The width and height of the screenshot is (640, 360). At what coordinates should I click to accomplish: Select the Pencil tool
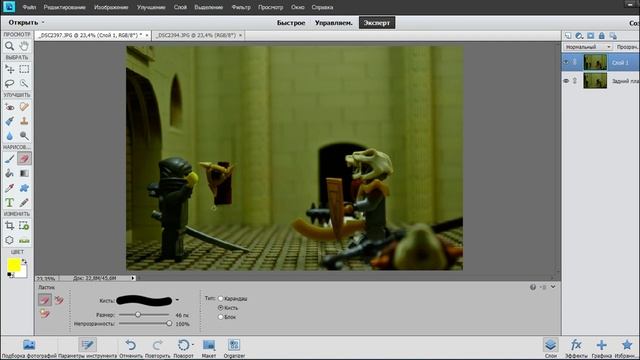click(x=24, y=202)
